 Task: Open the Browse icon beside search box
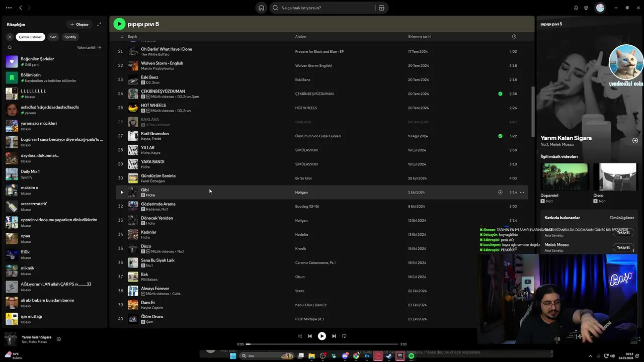click(381, 8)
